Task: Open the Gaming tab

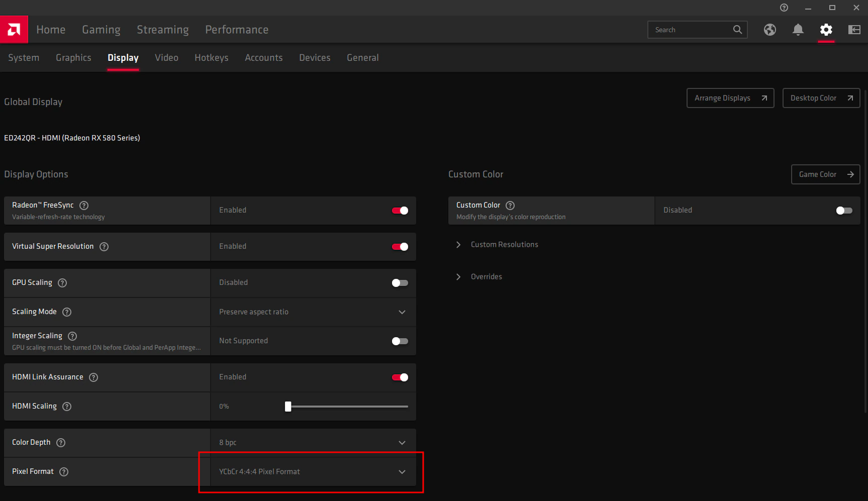Action: [x=101, y=30]
